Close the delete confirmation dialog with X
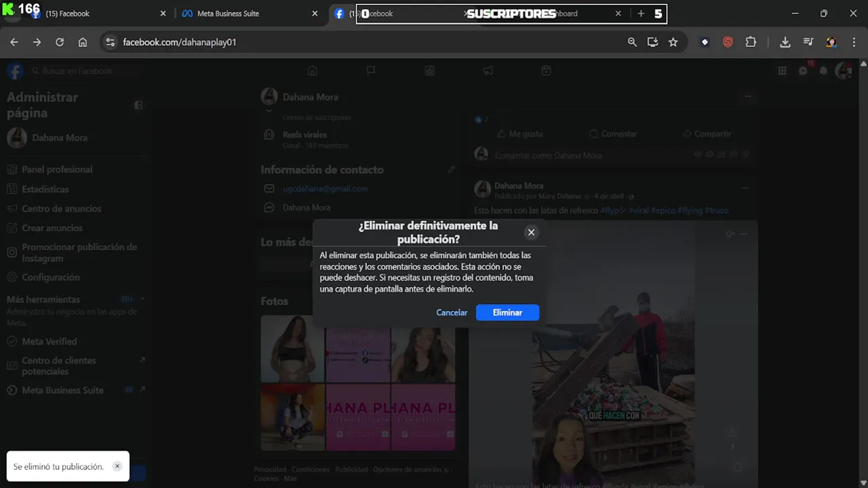868x488 pixels. 531,232
